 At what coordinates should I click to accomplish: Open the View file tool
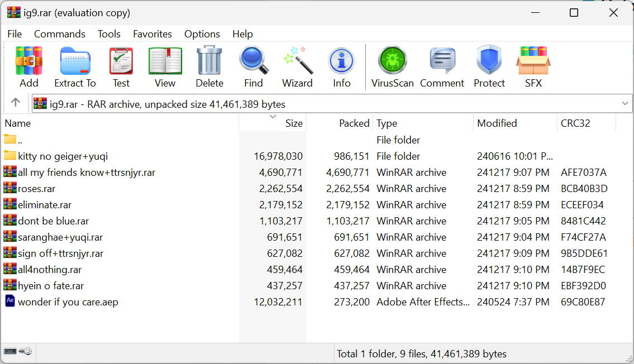pyautogui.click(x=165, y=67)
